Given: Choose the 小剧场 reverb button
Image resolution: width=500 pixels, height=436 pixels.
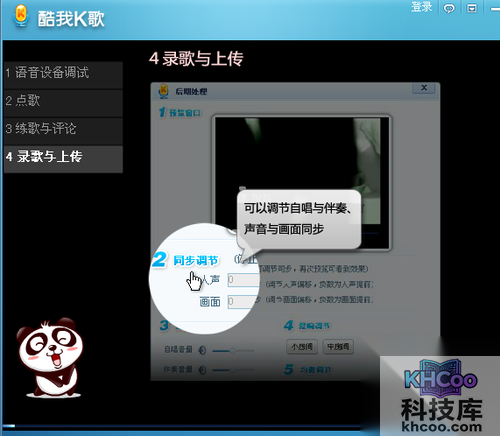Looking at the screenshot, I should (x=302, y=347).
